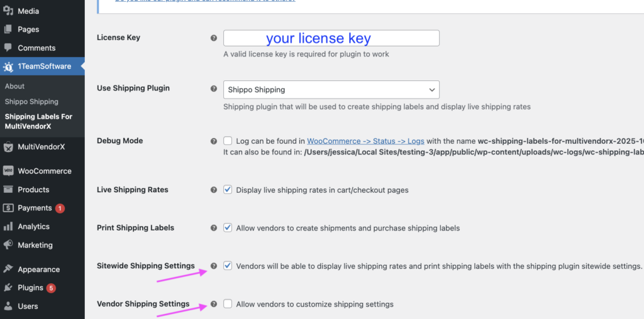Uncheck the Sitewide Shipping Settings checkbox
This screenshot has height=319, width=644.
pyautogui.click(x=228, y=266)
